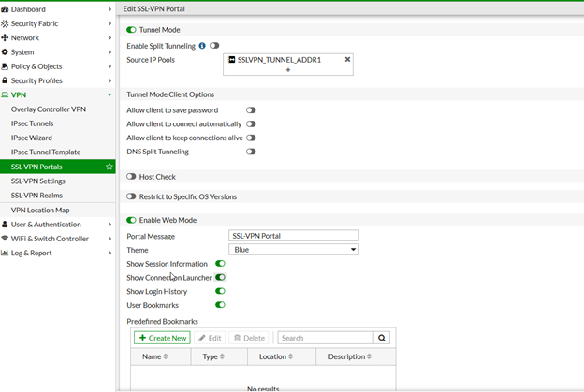Disable Show Login History
The image size is (584, 392).
221,291
